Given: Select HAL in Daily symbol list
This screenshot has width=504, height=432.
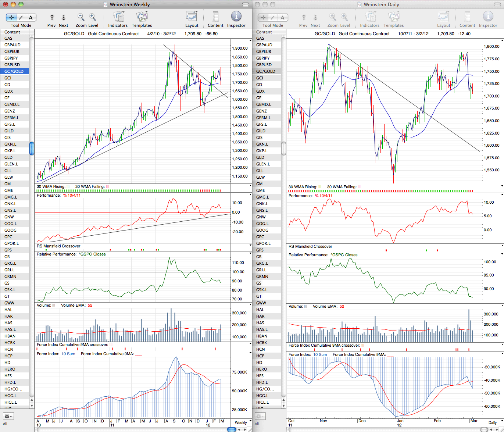Looking at the screenshot, I should (x=267, y=310).
